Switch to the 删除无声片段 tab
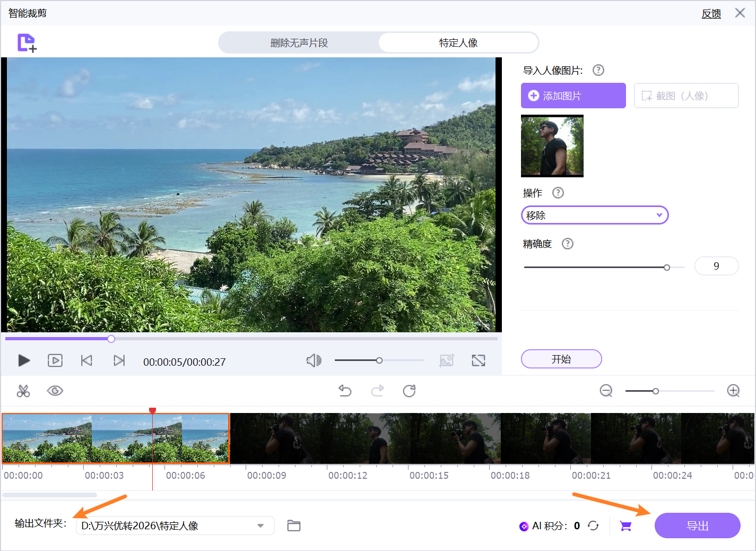This screenshot has height=551, width=756. point(299,42)
